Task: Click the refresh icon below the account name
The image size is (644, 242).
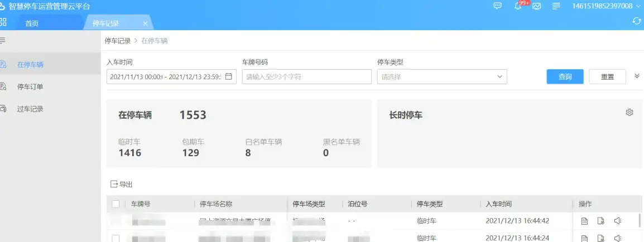Action: [x=636, y=21]
